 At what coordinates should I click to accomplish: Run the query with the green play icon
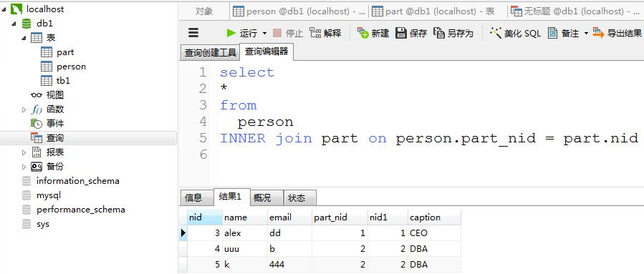click(231, 33)
